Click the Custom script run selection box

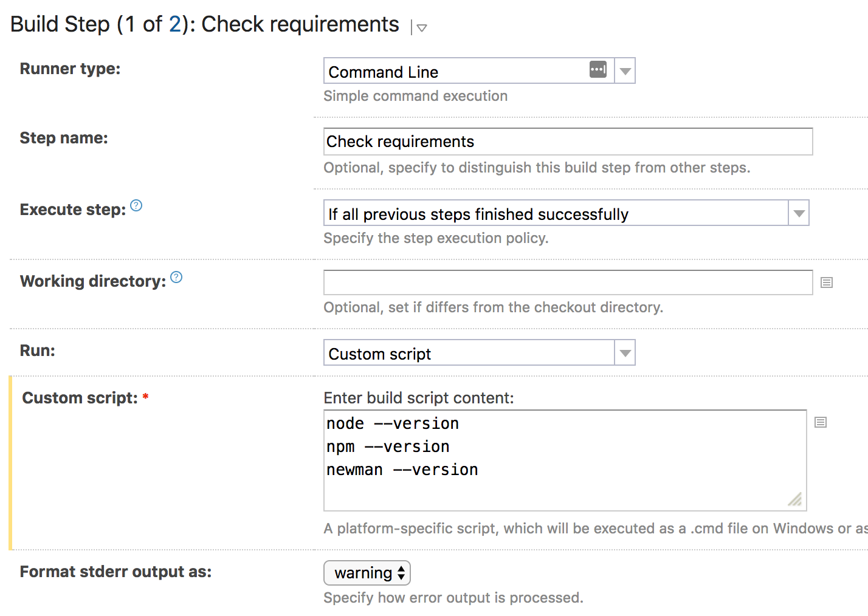click(468, 354)
